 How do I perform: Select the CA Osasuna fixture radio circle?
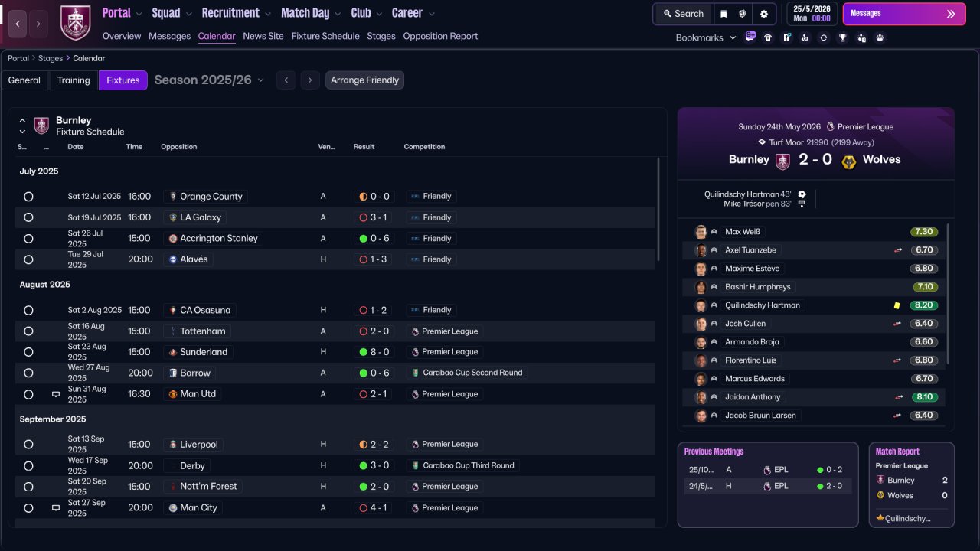[28, 311]
